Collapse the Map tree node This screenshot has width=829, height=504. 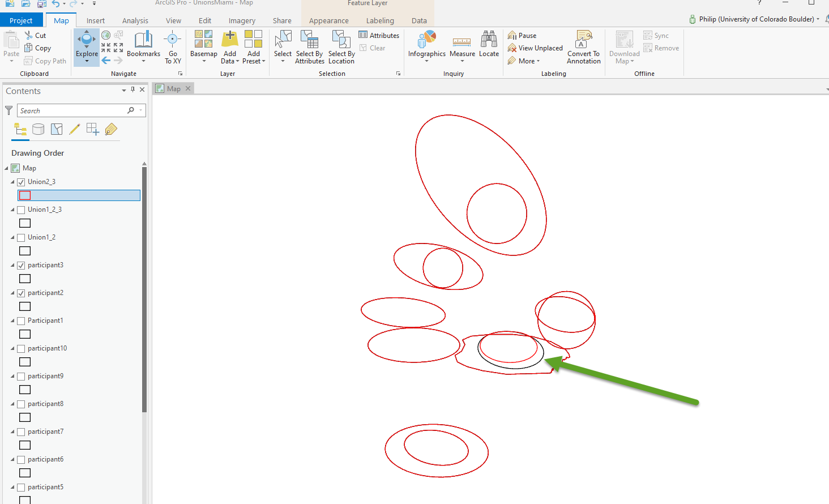tap(7, 168)
